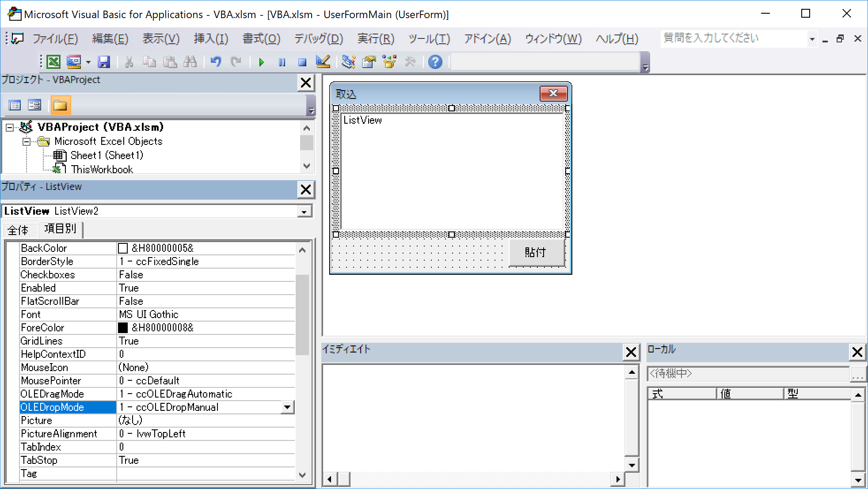Click the VBA system icon left of ファイル menu
Screen dimensions: 868x489
(x=17, y=39)
